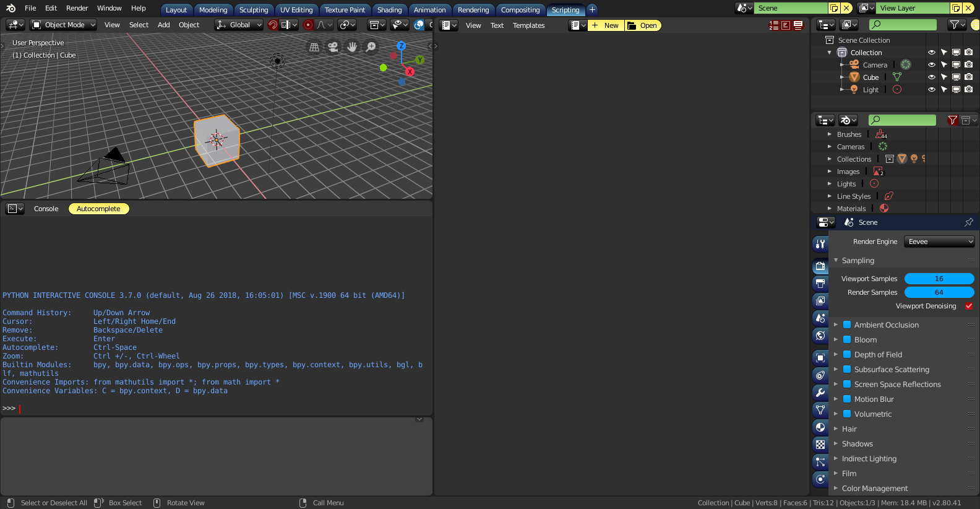Toggle the snap magnet icon
The image size is (980, 509).
tap(273, 25)
